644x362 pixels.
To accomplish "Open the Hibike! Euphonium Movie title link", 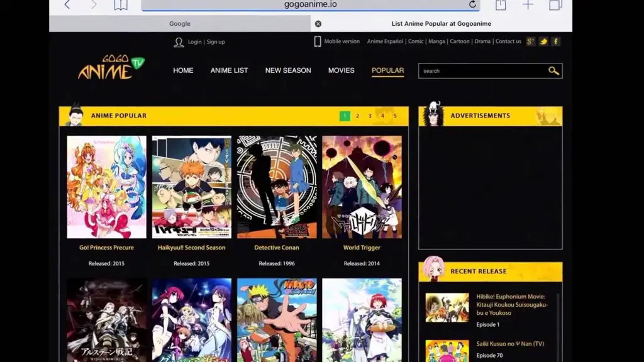I will click(x=512, y=305).
